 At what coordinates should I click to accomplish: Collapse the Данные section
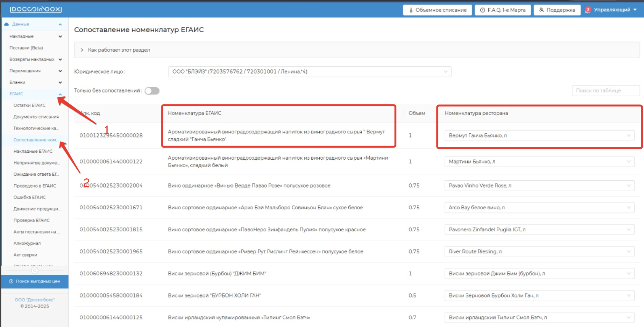[60, 24]
